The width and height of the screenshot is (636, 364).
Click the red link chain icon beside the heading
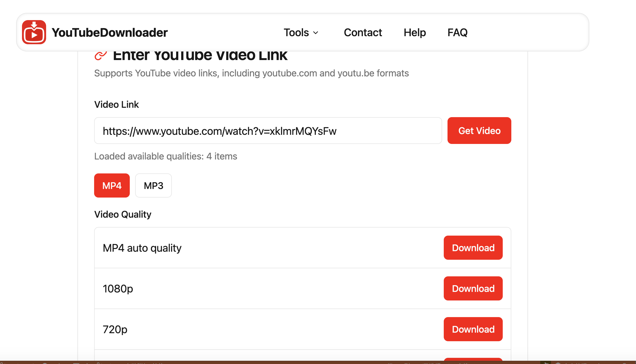click(100, 55)
